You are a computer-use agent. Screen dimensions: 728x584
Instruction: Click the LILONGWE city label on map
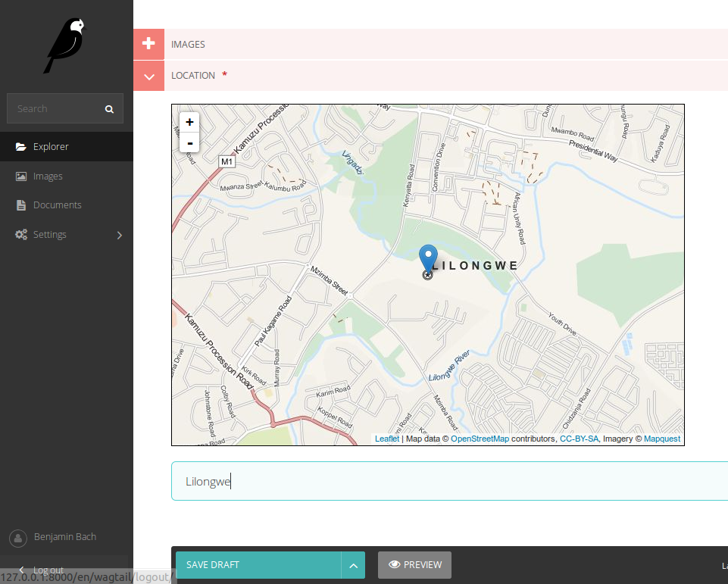[x=474, y=266]
